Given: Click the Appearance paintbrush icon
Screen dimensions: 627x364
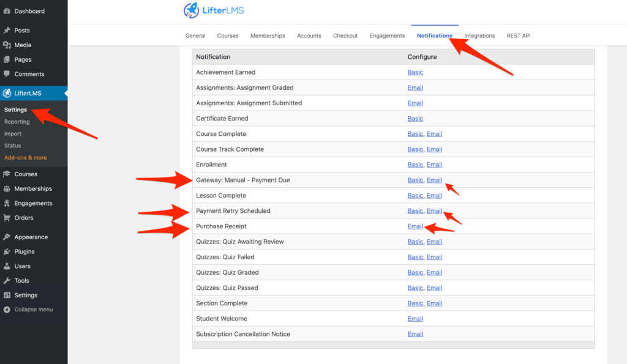Looking at the screenshot, I should (7, 237).
